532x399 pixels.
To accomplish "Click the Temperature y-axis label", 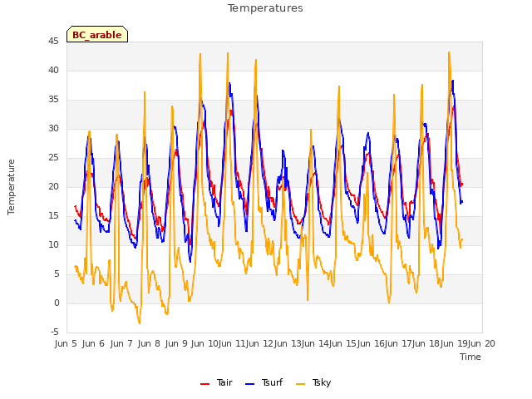I will tap(11, 187).
